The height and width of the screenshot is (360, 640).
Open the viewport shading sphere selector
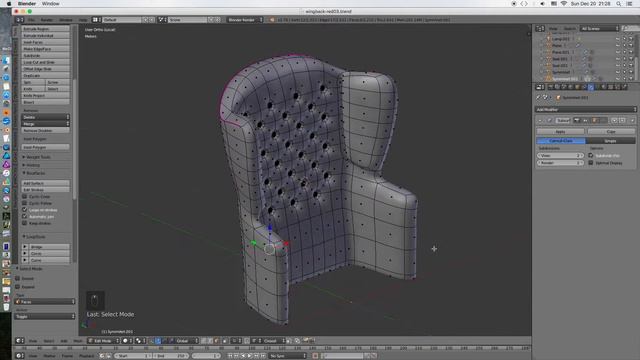click(127, 341)
